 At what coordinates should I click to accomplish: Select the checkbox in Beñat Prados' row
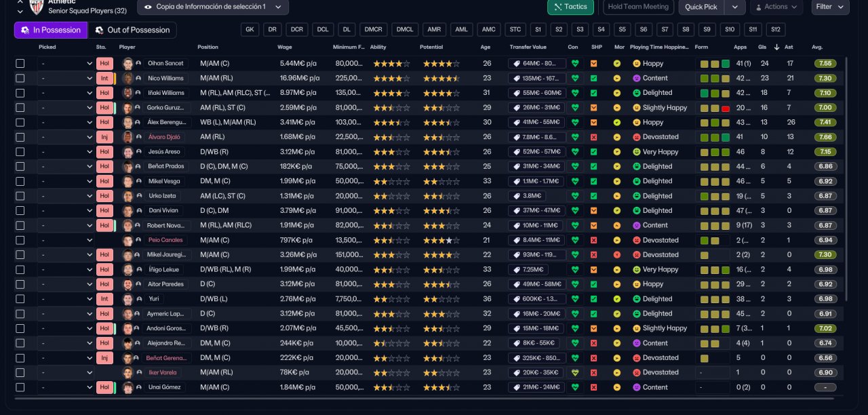point(20,167)
